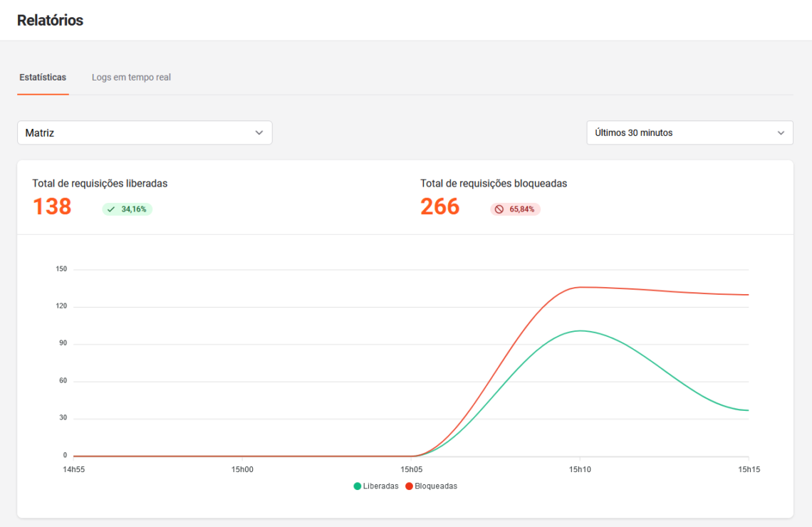This screenshot has width=812, height=527.
Task: Click the 34,16% liberated percentage badge
Action: pyautogui.click(x=127, y=209)
